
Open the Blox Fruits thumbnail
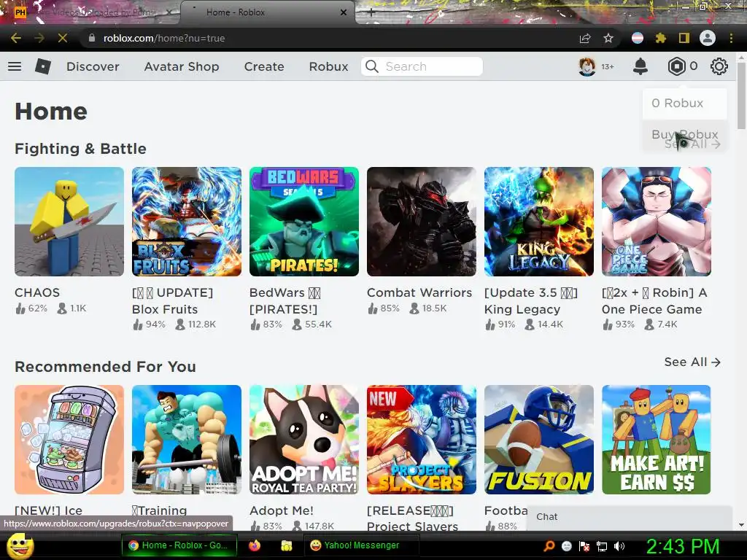tap(187, 222)
